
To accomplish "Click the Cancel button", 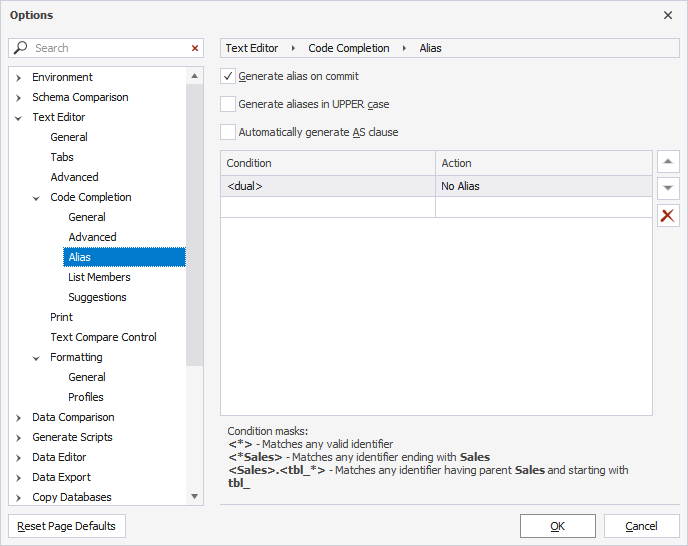I will click(641, 526).
